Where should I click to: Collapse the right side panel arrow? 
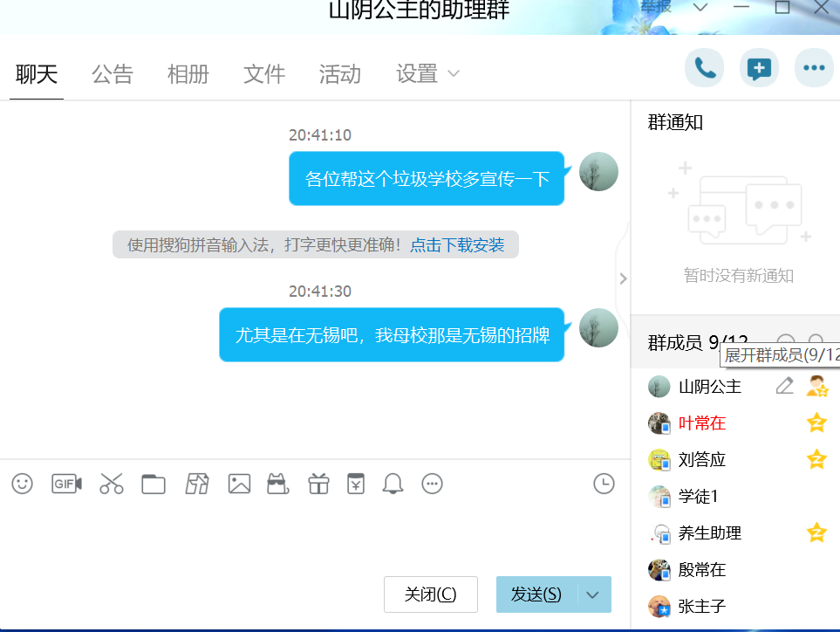coord(623,278)
